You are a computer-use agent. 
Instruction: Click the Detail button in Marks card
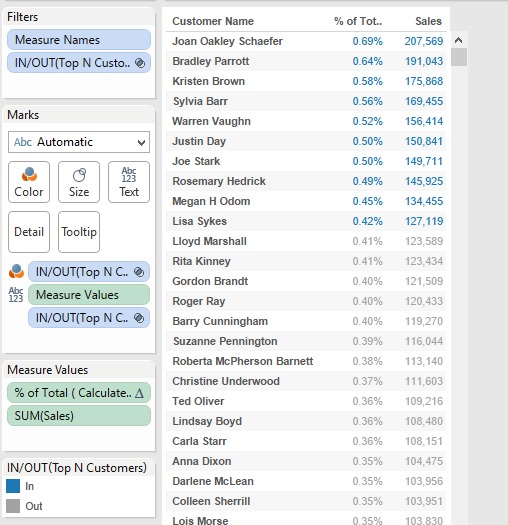[x=29, y=232]
